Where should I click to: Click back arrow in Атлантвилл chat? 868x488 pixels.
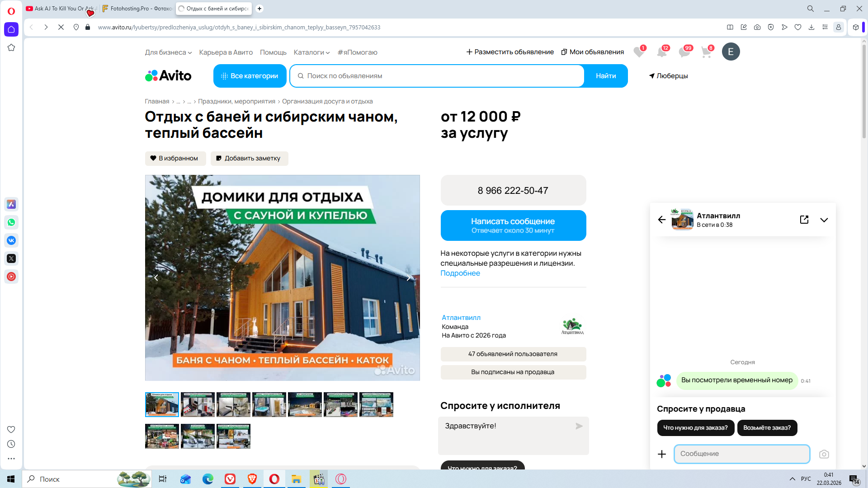[x=662, y=220]
